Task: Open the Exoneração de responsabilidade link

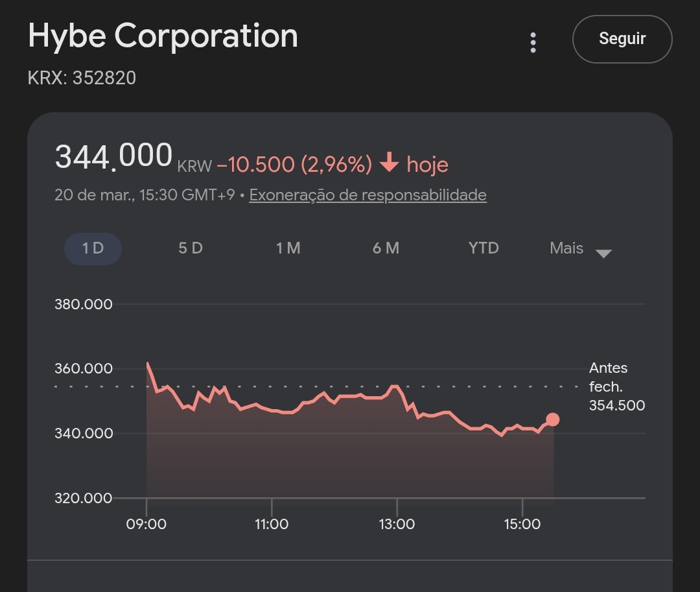Action: [x=368, y=195]
